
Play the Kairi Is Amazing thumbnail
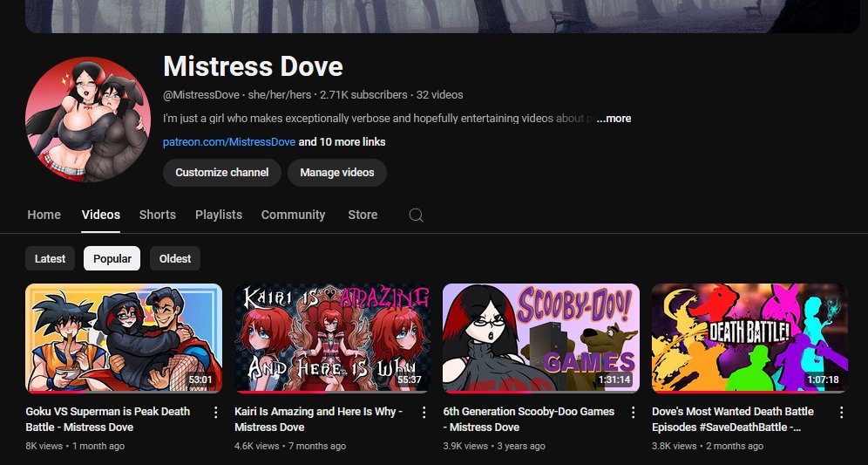pos(332,338)
